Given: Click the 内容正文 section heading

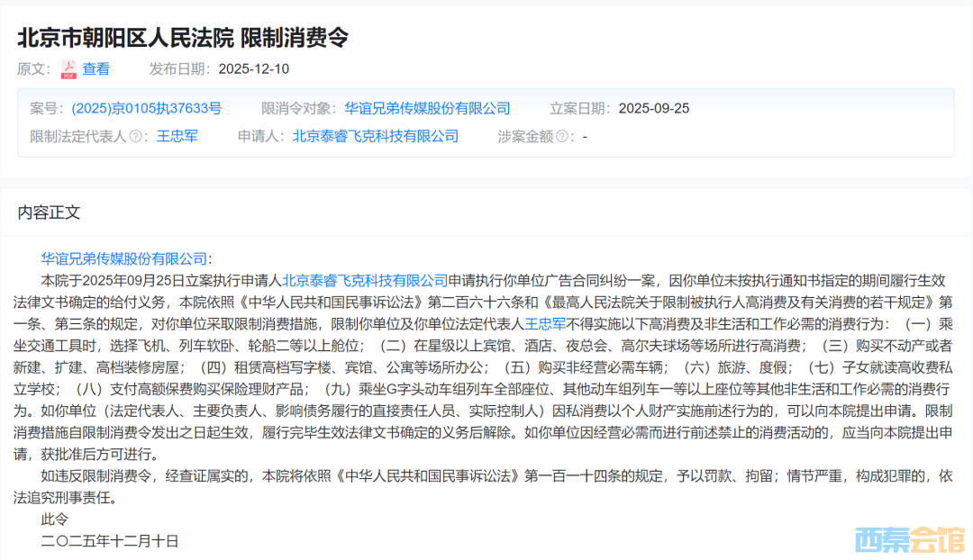Looking at the screenshot, I should 50,212.
